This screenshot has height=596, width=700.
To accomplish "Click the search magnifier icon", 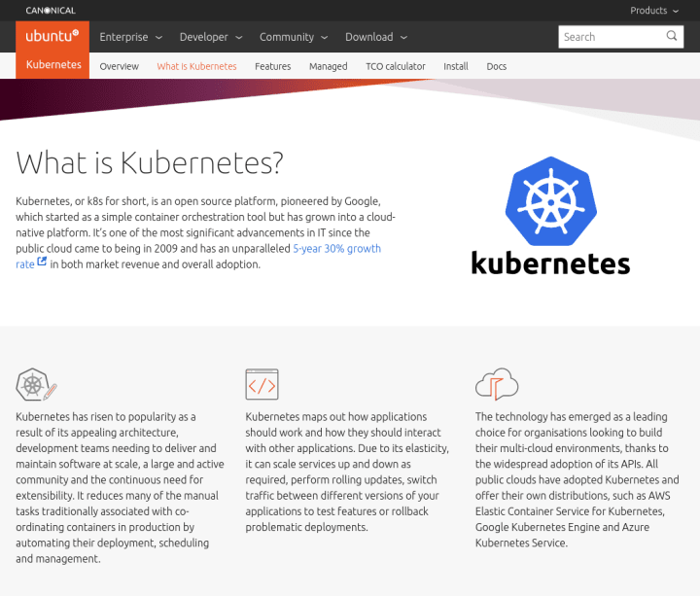I will tap(672, 36).
